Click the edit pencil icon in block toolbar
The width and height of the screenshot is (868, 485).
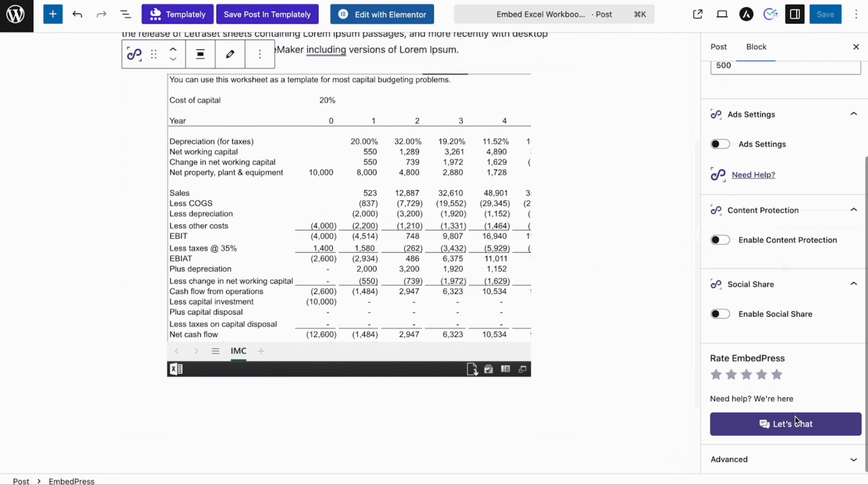click(230, 54)
